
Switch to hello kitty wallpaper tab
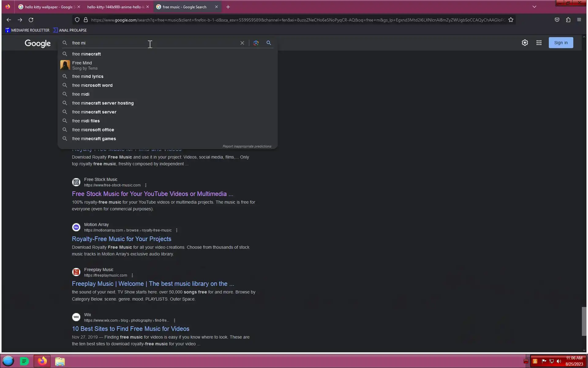pos(48,7)
